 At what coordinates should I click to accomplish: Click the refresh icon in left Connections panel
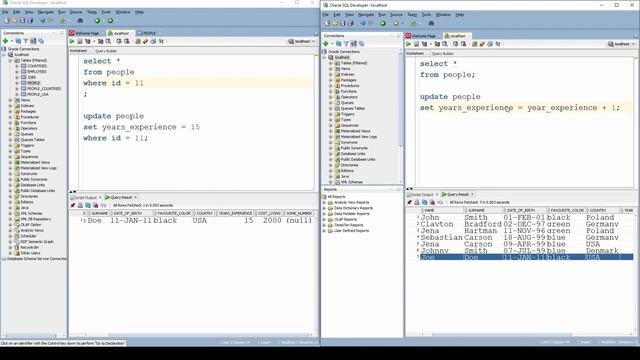click(18, 41)
